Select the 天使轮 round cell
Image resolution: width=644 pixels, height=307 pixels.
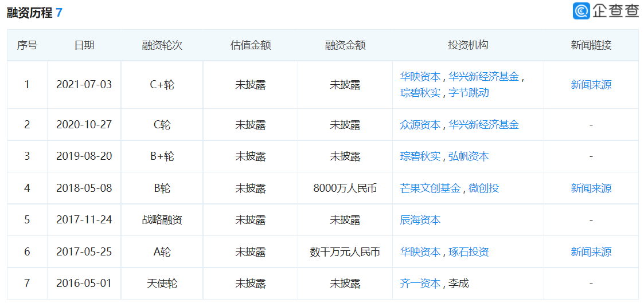coord(162,283)
